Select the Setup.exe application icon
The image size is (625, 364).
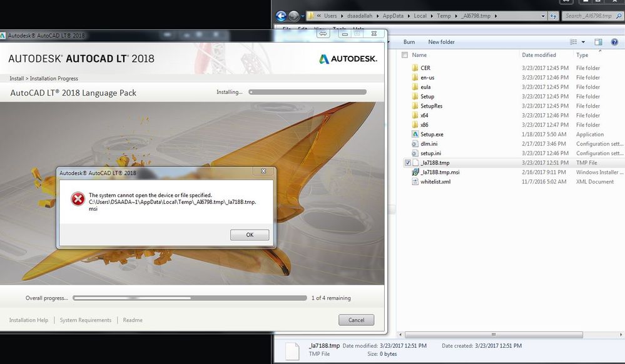pyautogui.click(x=415, y=134)
